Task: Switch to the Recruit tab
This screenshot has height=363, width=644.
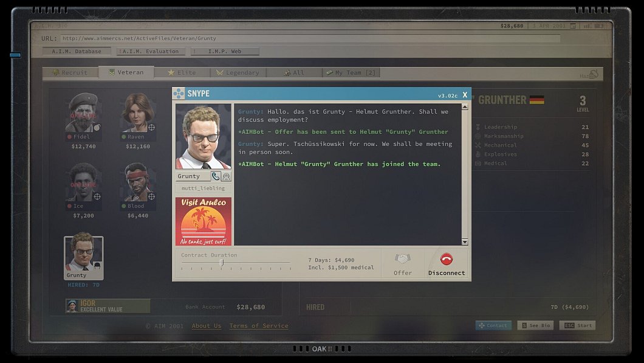Action: pyautogui.click(x=70, y=72)
